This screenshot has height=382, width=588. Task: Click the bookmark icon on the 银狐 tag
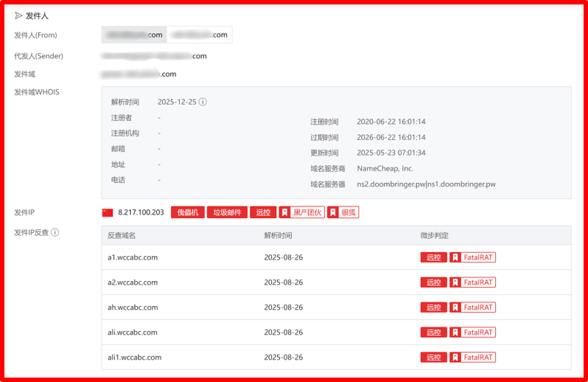point(332,212)
